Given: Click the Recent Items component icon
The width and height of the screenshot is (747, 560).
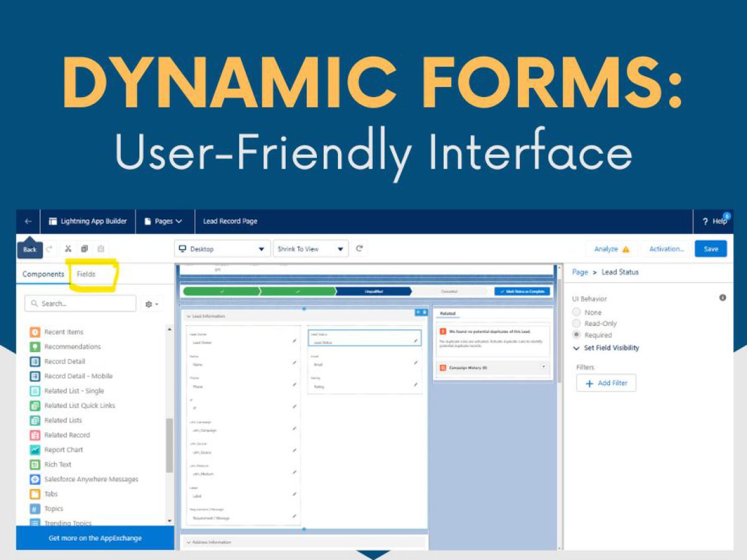Looking at the screenshot, I should point(35,332).
